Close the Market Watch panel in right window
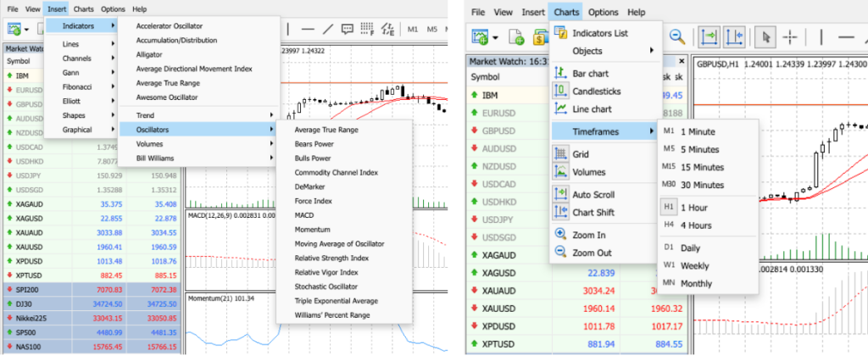This screenshot has height=356, width=868. tap(682, 61)
